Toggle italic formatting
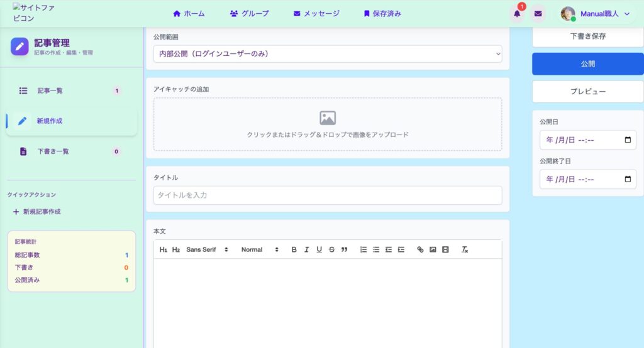This screenshot has width=644, height=348. (x=306, y=249)
